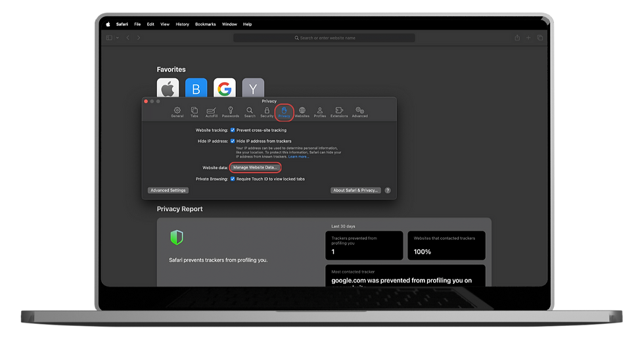
Task: Click the 'Last 30 days' label
Action: pos(343,226)
